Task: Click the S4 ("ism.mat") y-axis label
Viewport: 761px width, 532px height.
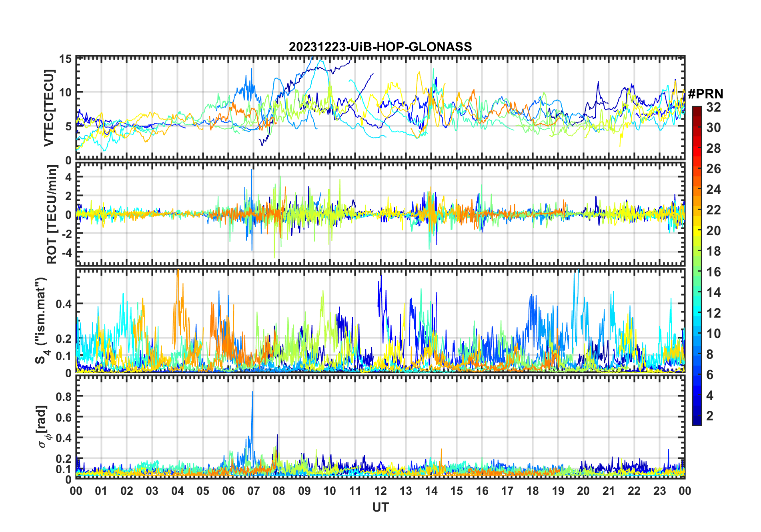Action: click(x=42, y=320)
